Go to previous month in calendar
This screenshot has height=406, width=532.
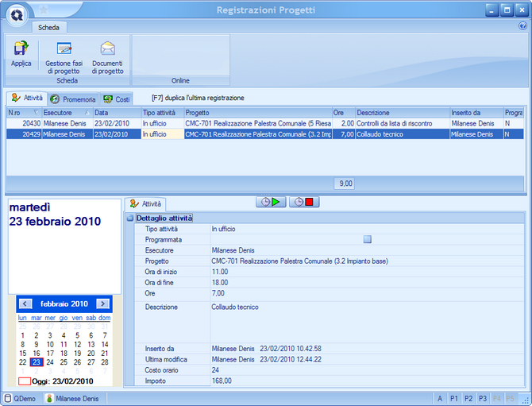pyautogui.click(x=25, y=304)
